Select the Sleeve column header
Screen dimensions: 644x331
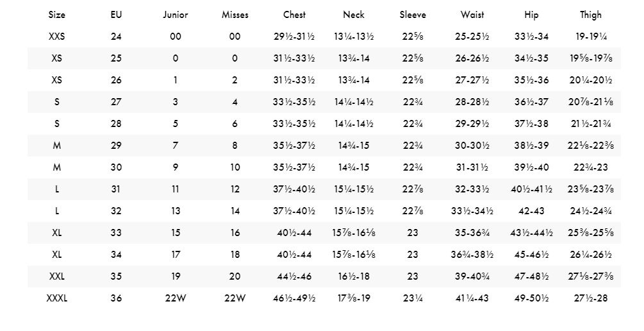[413, 15]
